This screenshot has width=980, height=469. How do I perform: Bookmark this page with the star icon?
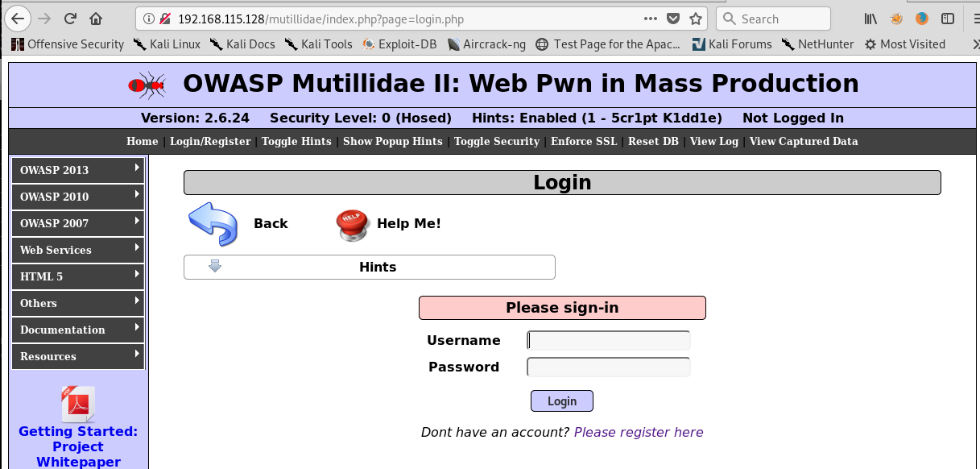695,19
